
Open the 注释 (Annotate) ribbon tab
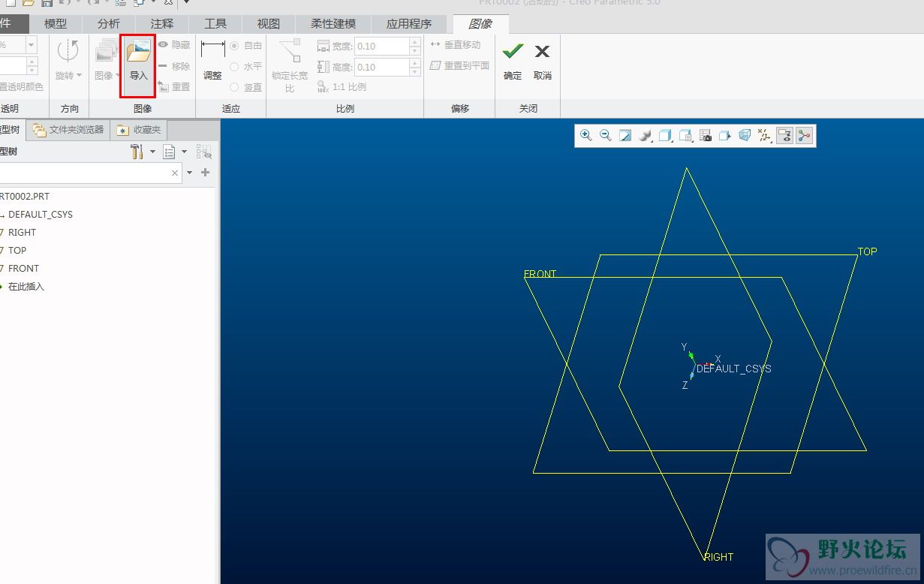tap(162, 24)
